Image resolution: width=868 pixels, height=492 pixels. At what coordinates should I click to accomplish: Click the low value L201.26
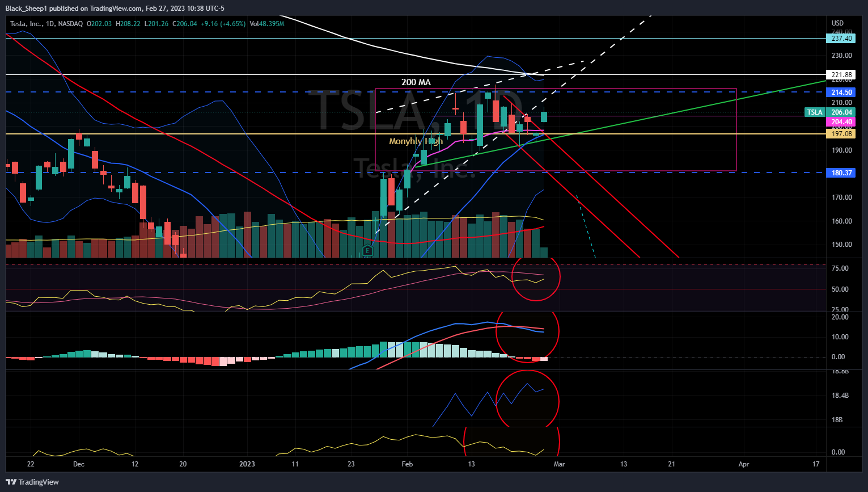coord(156,24)
